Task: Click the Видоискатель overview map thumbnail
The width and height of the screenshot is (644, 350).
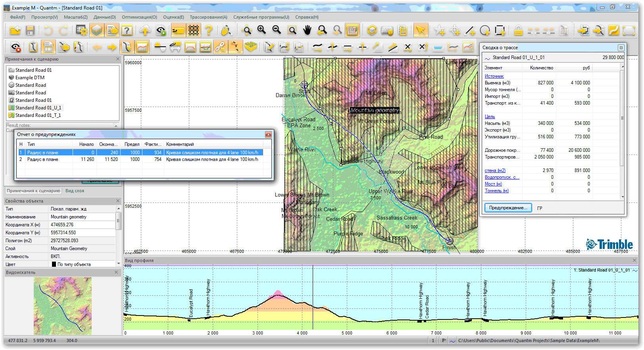Action: (x=63, y=306)
